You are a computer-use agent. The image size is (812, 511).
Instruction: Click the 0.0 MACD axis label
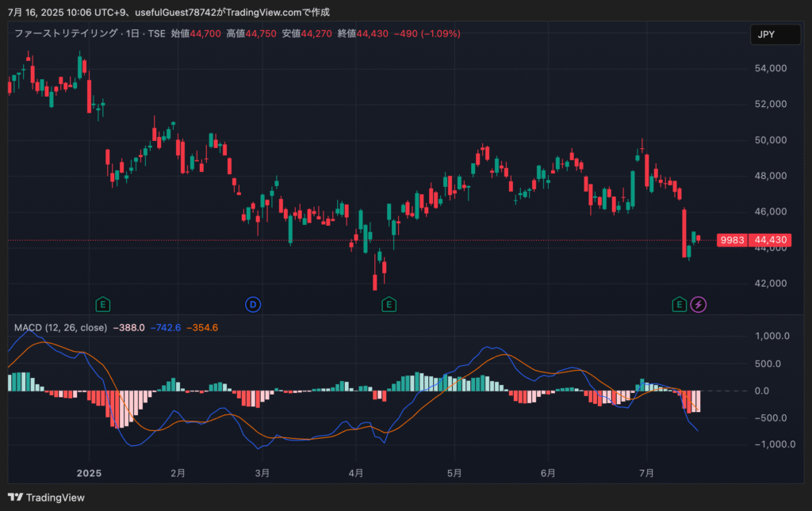point(762,391)
